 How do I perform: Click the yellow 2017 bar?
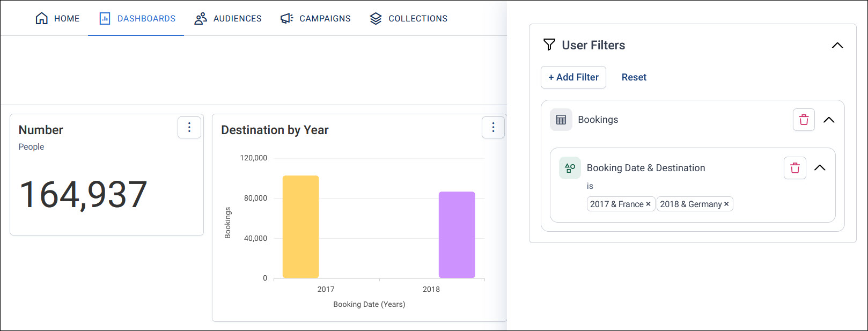[x=300, y=226]
